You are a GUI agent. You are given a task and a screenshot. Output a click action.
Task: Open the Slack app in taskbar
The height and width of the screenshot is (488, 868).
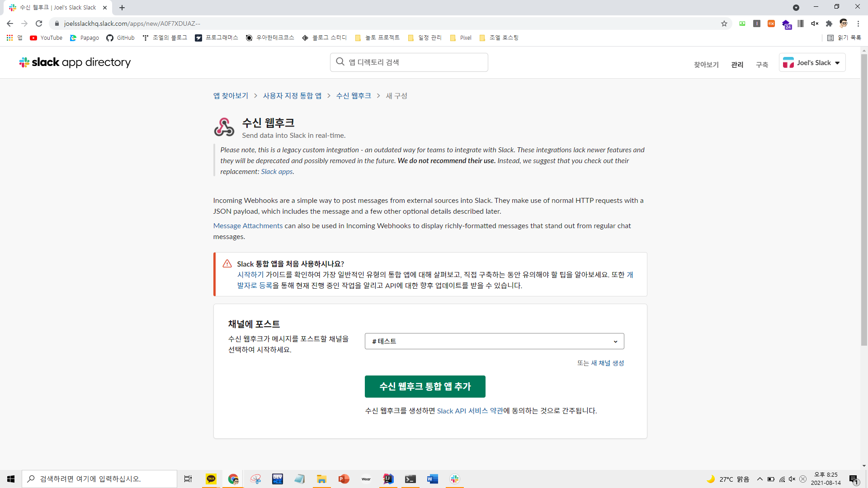[x=455, y=479]
